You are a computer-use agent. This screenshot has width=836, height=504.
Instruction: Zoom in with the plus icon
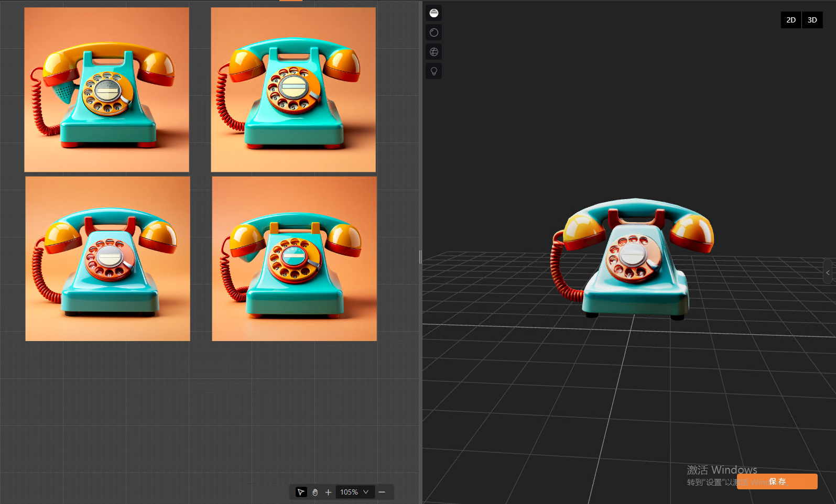pos(328,492)
